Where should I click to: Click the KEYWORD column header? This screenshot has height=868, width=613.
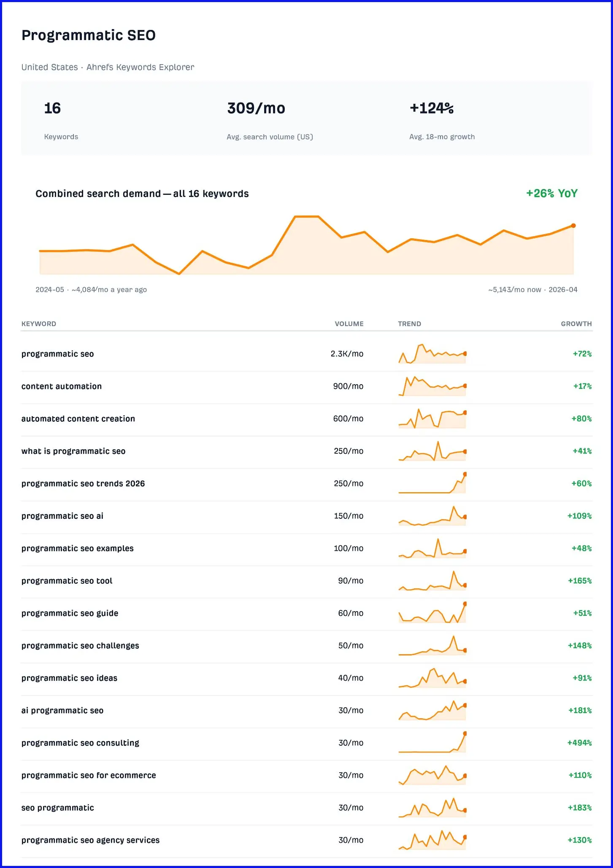click(x=39, y=324)
